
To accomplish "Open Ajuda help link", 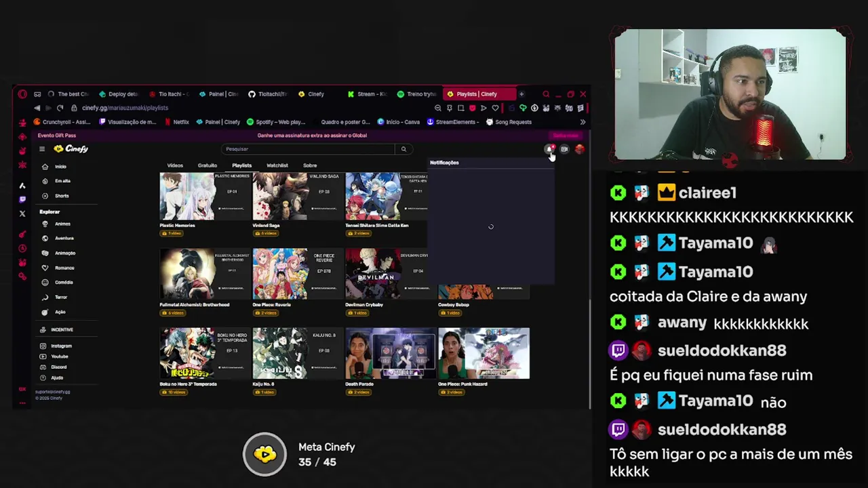I will click(52, 378).
